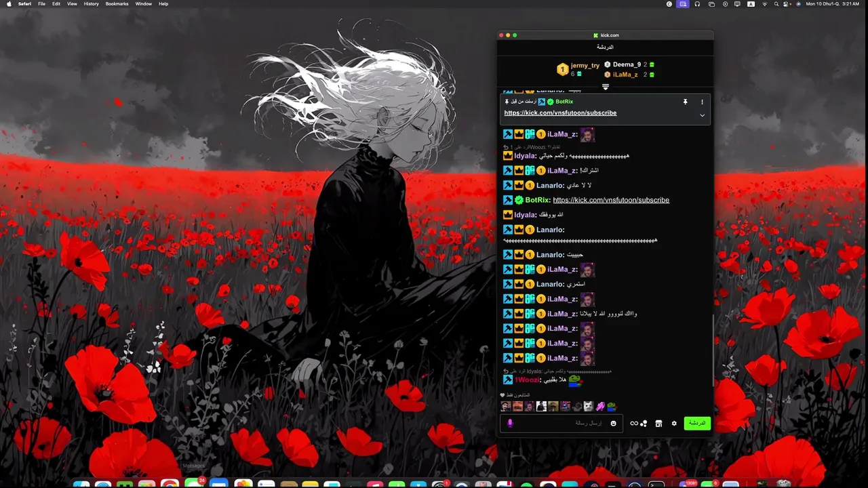The width and height of the screenshot is (868, 488).
Task: Open the pinned kick.com/vnsfutoon/subscribe link
Action: coord(560,113)
